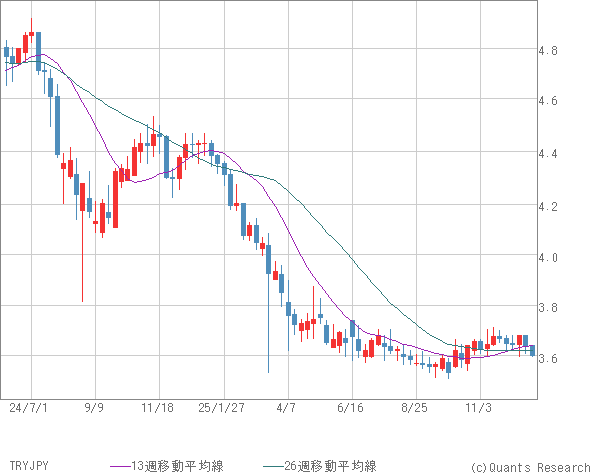The image size is (600, 475).
Task: Click the TRYJPY ticker label
Action: [x=26, y=466]
